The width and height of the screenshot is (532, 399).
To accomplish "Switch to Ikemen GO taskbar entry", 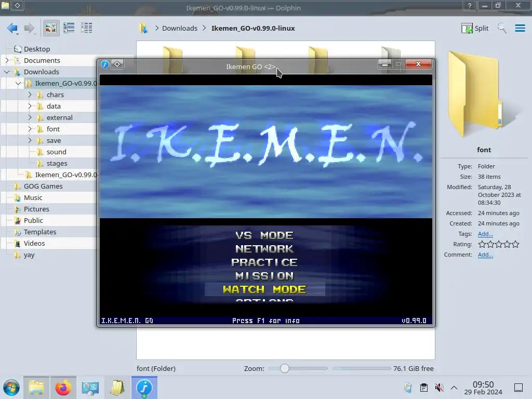I will point(144,388).
